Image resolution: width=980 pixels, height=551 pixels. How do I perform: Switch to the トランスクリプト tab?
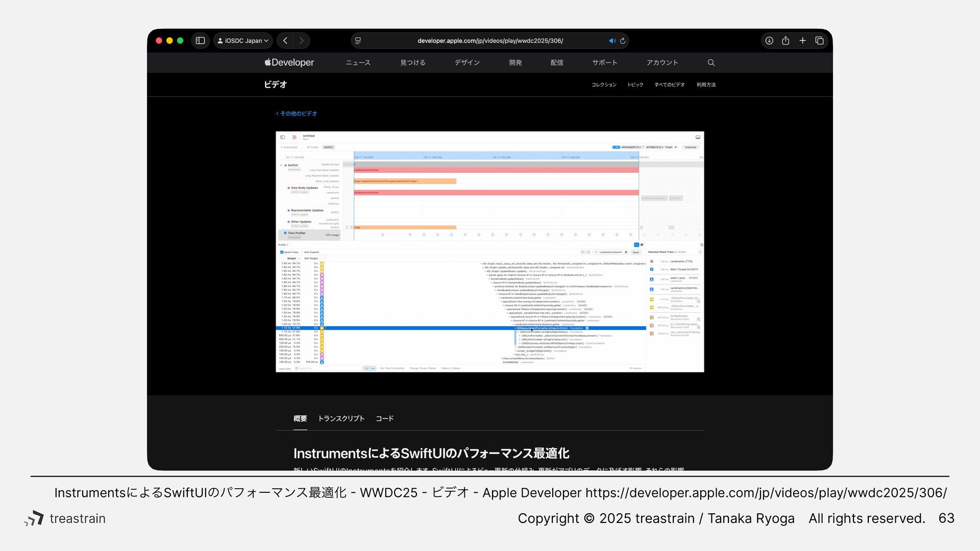(x=341, y=419)
